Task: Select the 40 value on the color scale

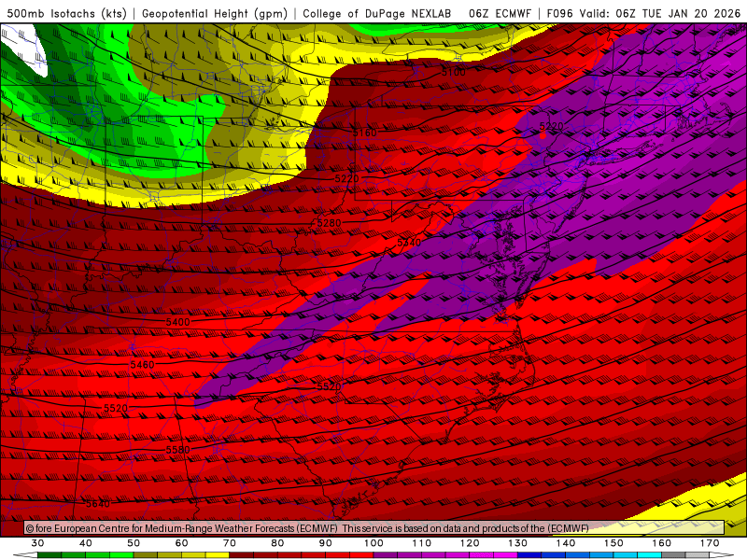Action: [86, 543]
